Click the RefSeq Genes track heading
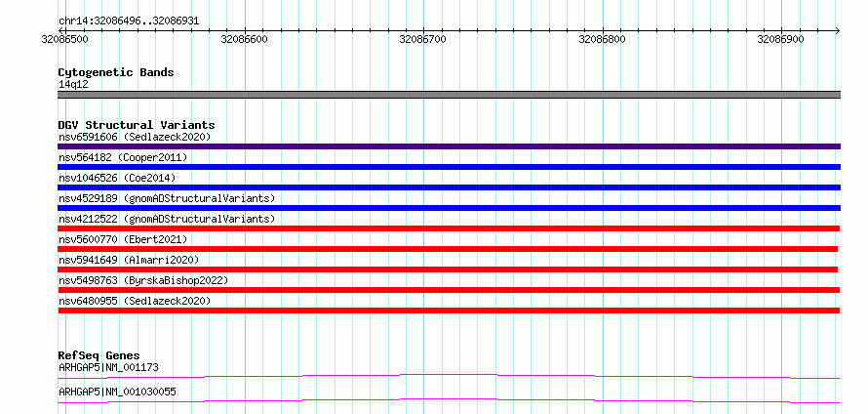The image size is (868, 414). pos(99,355)
